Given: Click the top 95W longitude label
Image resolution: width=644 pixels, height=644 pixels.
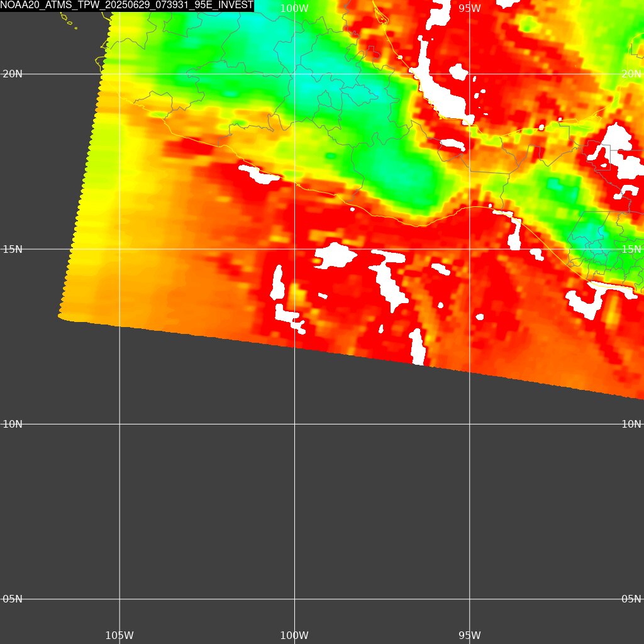Looking at the screenshot, I should pyautogui.click(x=469, y=9).
